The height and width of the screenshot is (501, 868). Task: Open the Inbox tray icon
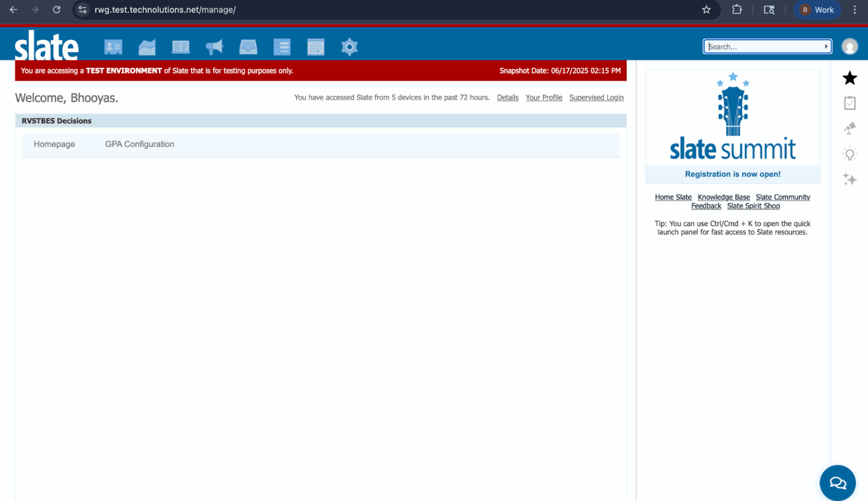point(248,46)
